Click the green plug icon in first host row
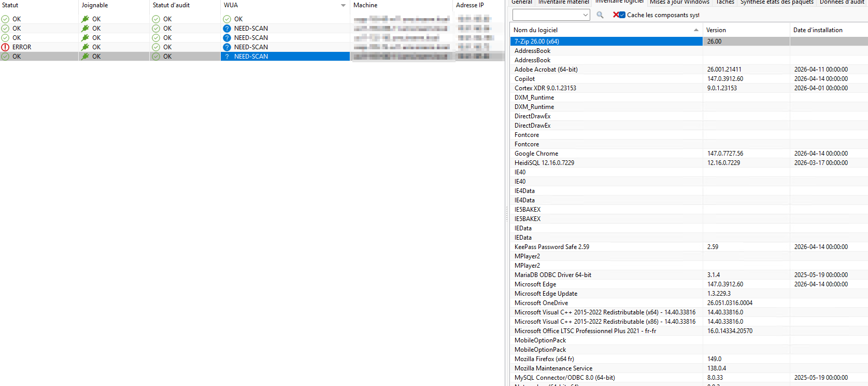The image size is (868, 386). (x=86, y=19)
